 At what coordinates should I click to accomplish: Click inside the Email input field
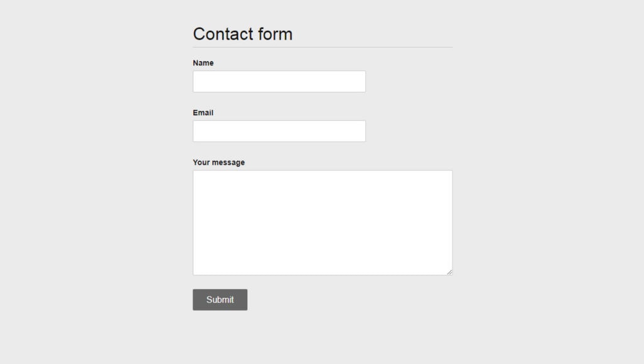tap(279, 131)
